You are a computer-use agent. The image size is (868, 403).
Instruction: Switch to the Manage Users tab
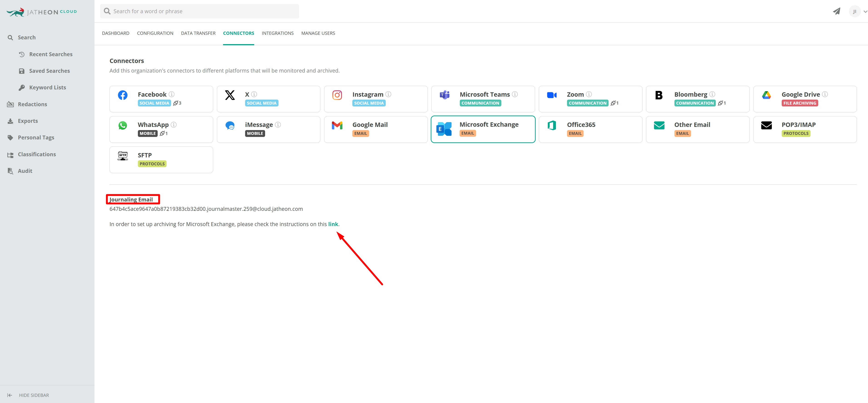[x=318, y=33]
